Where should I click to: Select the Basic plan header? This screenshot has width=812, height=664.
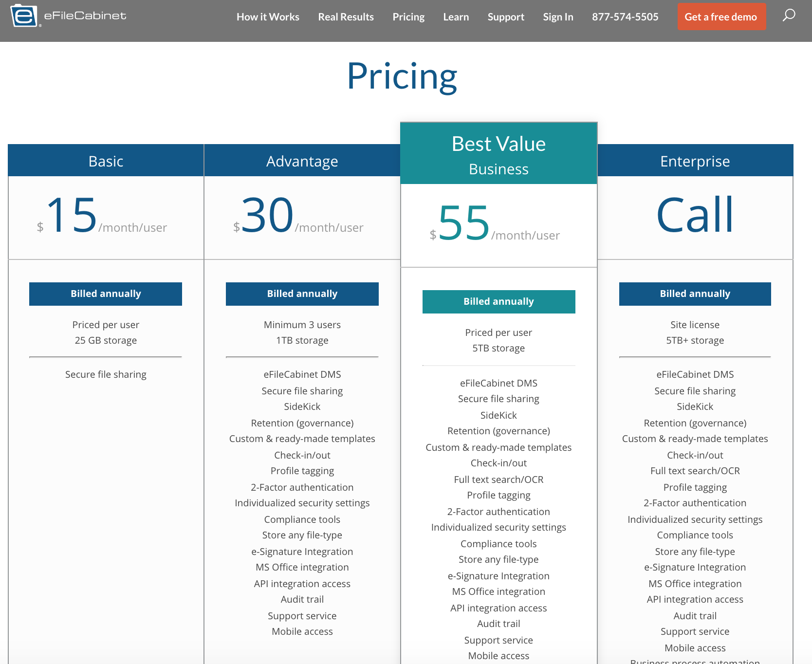tap(106, 161)
